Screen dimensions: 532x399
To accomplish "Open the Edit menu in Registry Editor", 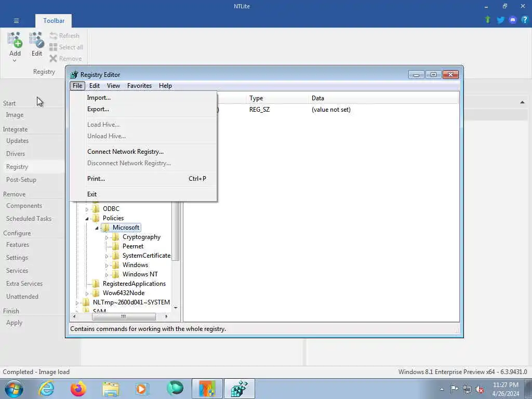I will (x=95, y=86).
